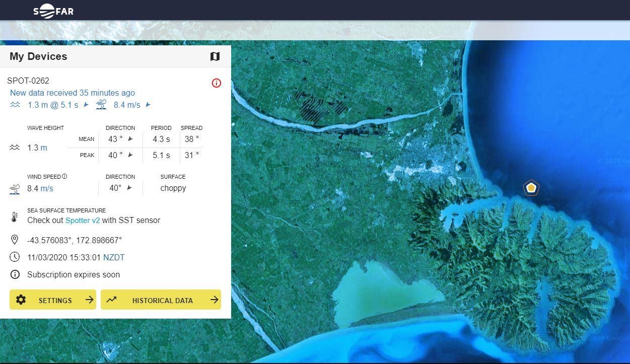The height and width of the screenshot is (364, 630).
Task: Select the Spotter marker on the map
Action: [531, 187]
